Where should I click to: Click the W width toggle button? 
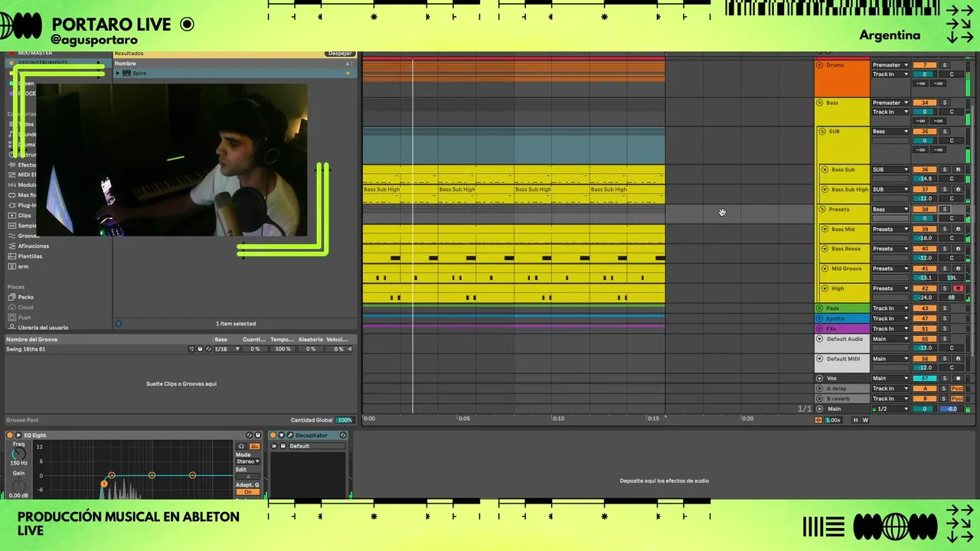865,420
